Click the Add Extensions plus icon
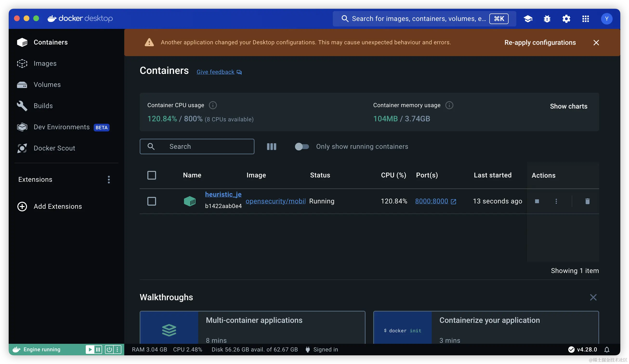The image size is (629, 364). (x=22, y=206)
